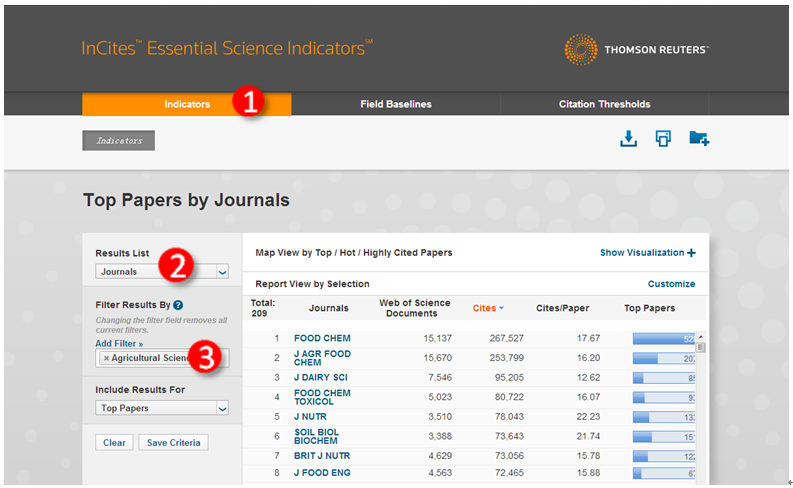Click the Thomson Reuters logo
This screenshot has height=488, width=793.
pos(635,49)
